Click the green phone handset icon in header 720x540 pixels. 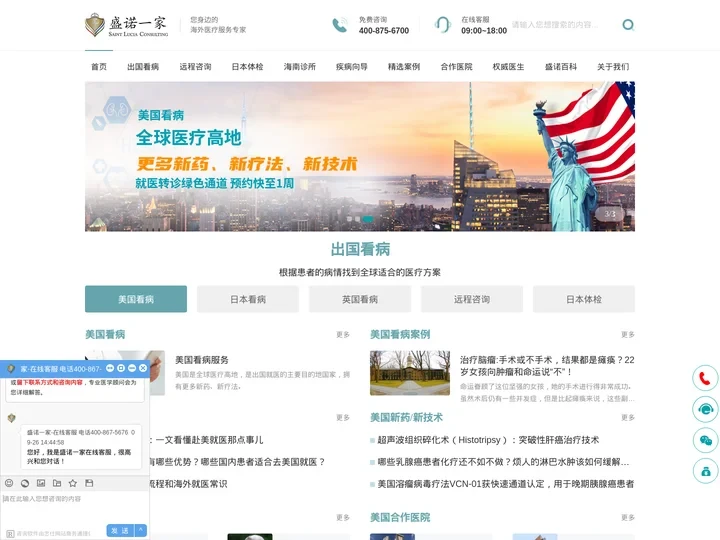(340, 25)
